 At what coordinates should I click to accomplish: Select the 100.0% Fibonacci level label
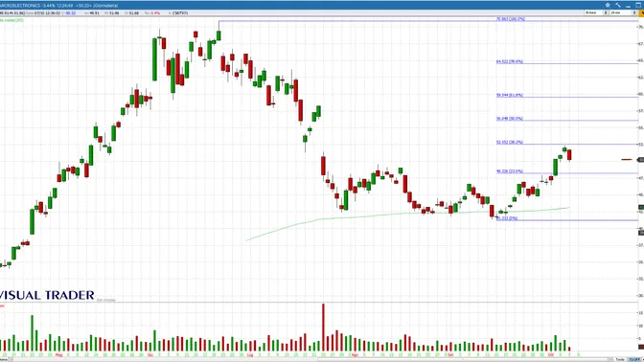point(510,19)
